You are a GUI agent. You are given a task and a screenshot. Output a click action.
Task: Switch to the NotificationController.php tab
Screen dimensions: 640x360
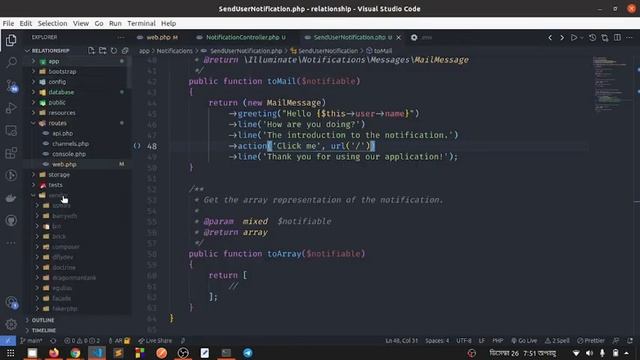(x=242, y=38)
